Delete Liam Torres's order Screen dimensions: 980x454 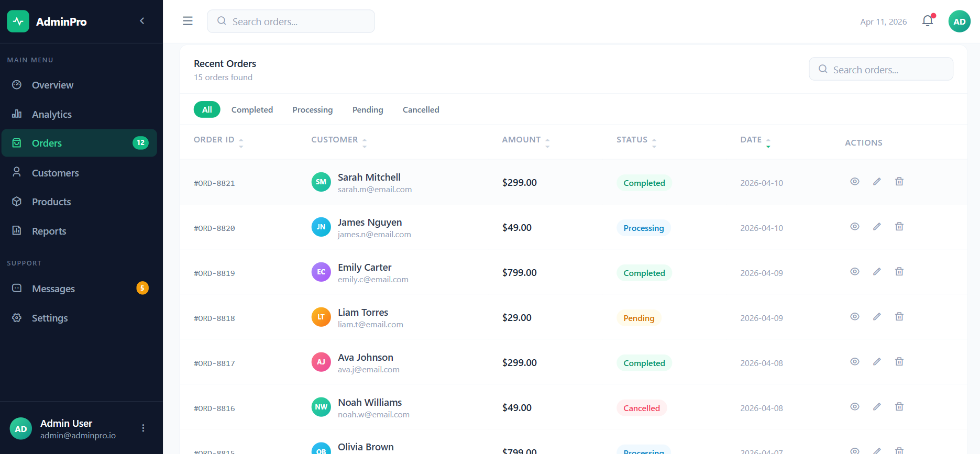point(899,317)
